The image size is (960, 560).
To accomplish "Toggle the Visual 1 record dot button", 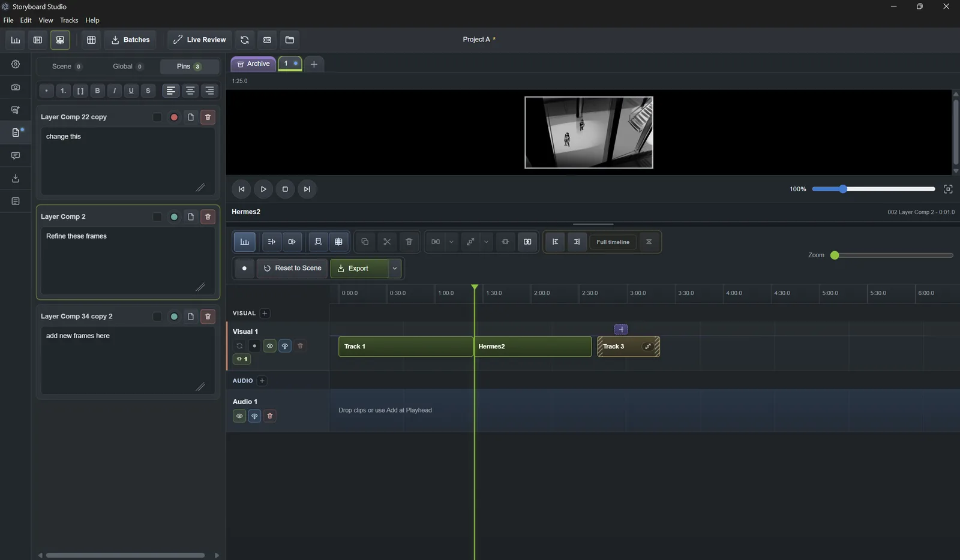I will [x=254, y=346].
